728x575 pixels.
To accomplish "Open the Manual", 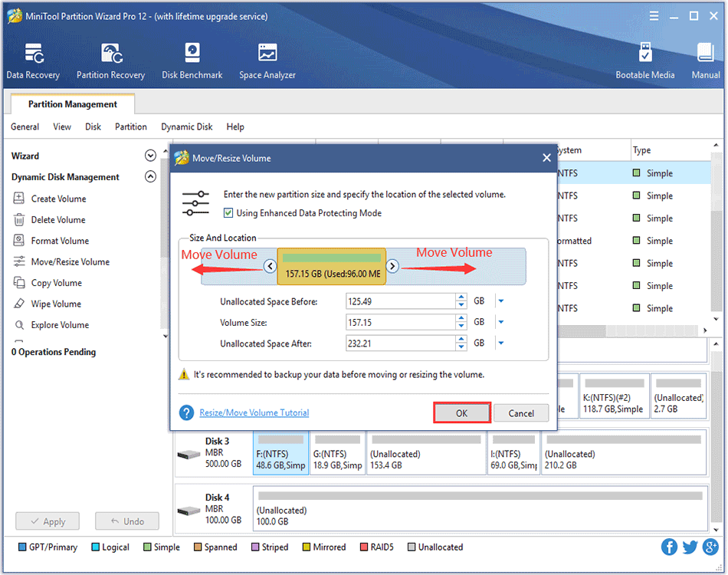I will coord(706,61).
